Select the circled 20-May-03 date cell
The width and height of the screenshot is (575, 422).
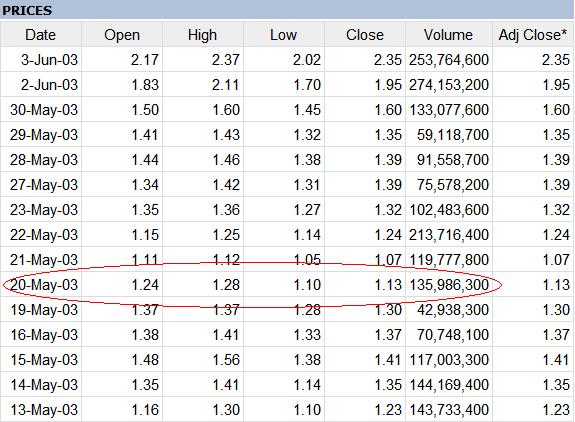pos(41,285)
